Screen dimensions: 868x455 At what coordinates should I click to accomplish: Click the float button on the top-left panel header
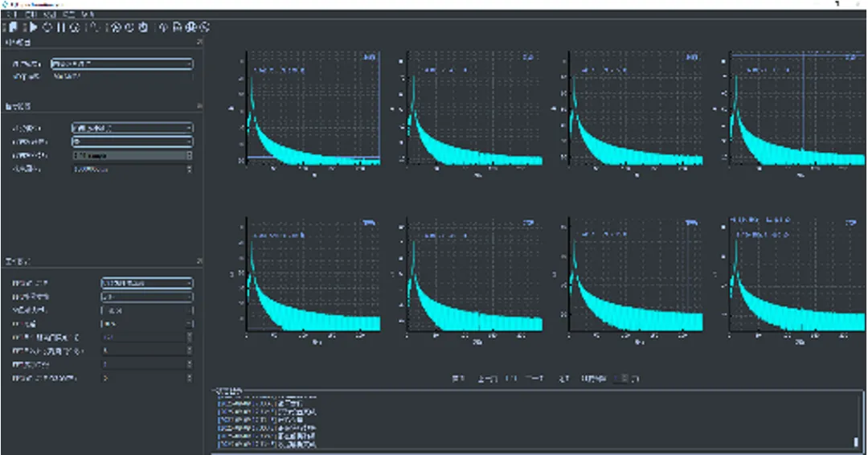tap(200, 40)
